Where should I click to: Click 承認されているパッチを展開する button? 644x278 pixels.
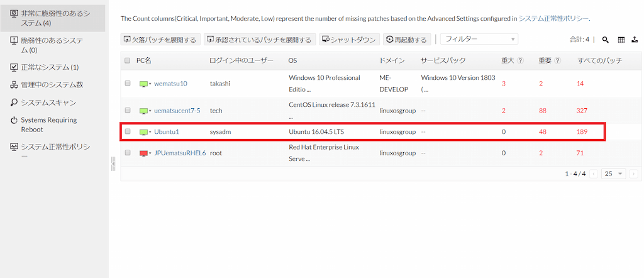coord(260,40)
